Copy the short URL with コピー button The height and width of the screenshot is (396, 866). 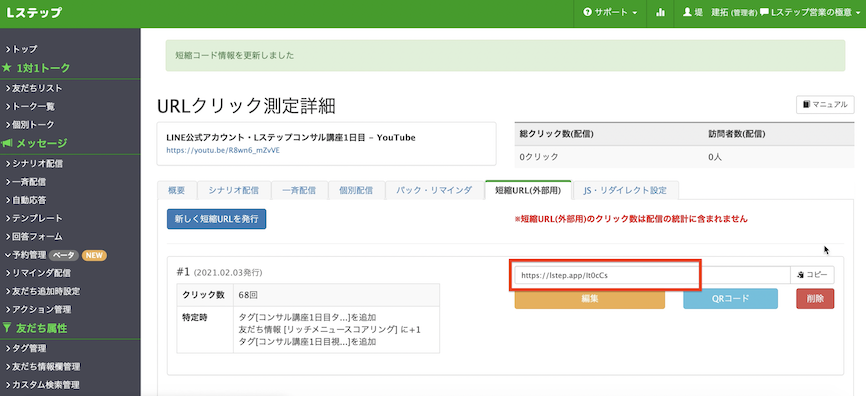pyautogui.click(x=813, y=274)
